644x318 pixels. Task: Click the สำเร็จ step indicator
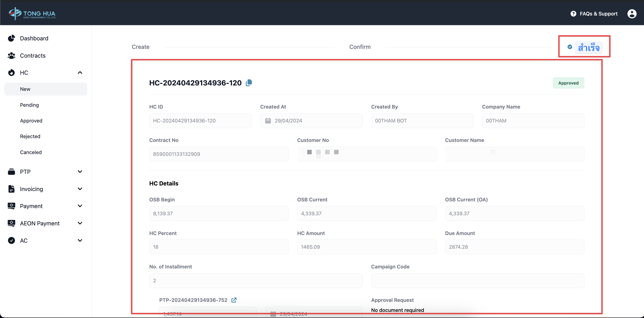tap(588, 47)
